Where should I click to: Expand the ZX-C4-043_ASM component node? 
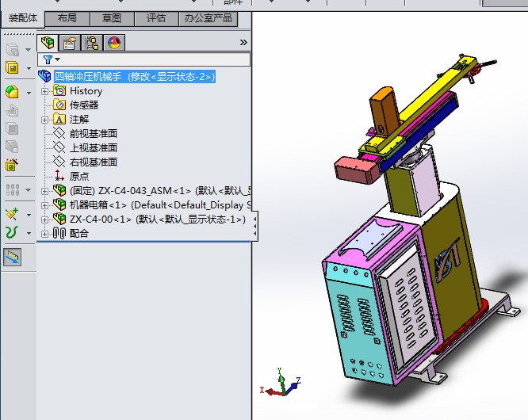[x=44, y=191]
